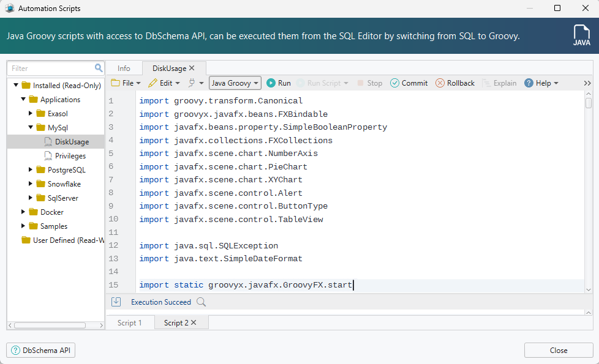
Task: Click the import groovy.transform.Canonical line
Action: click(x=221, y=101)
